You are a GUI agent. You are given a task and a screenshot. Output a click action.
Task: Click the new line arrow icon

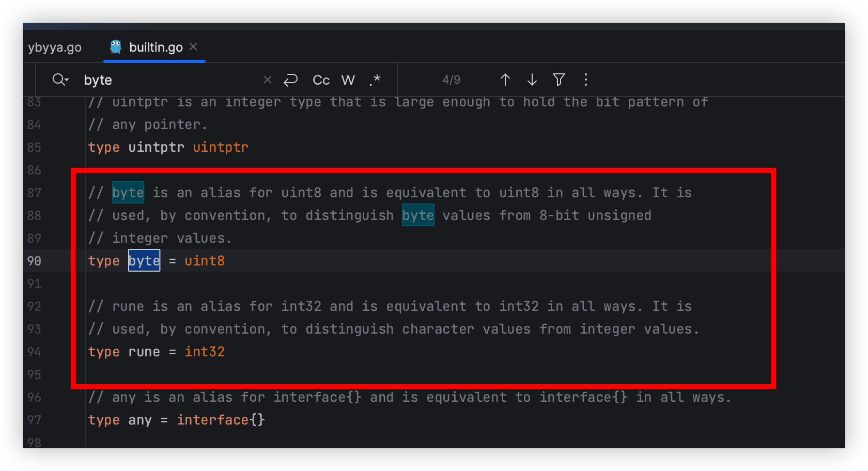pyautogui.click(x=291, y=80)
